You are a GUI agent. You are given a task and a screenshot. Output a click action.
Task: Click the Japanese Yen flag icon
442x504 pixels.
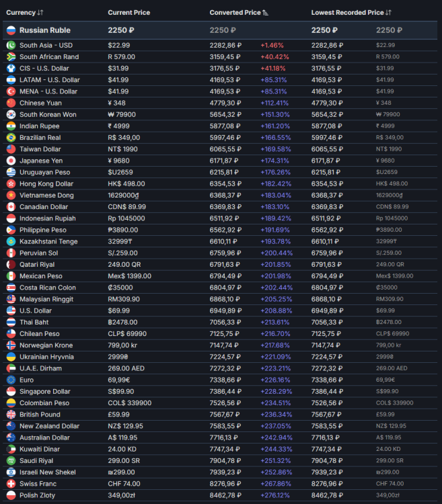tap(10, 161)
